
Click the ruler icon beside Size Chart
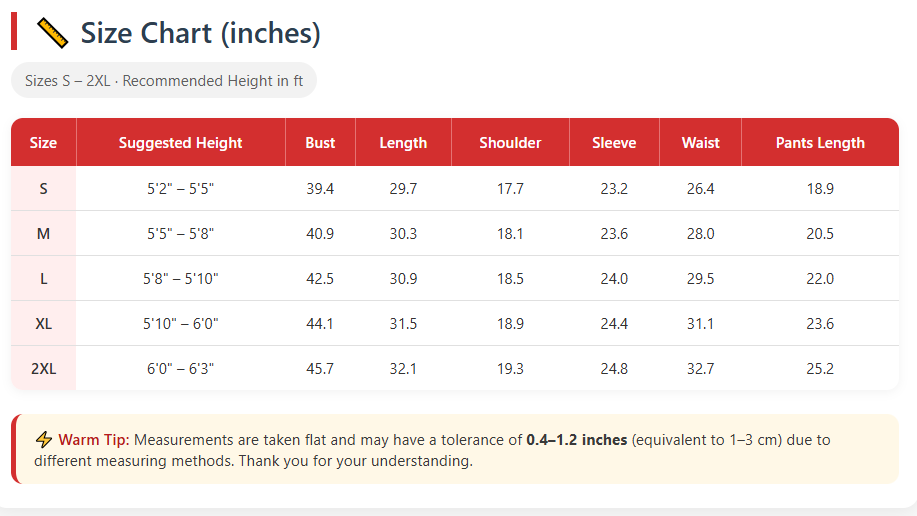[x=51, y=33]
